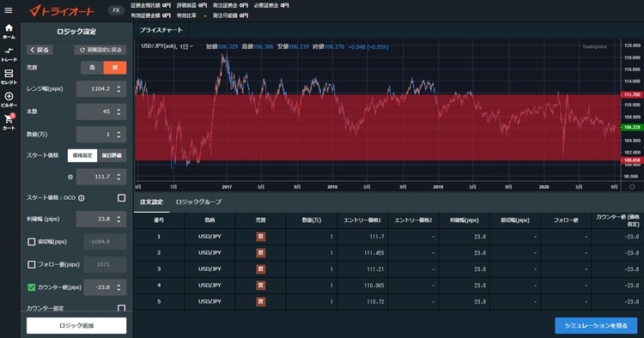Image resolution: width=644 pixels, height=338 pixels.
Task: Enable the stop-loss width (損切幅) checkbox
Action: tap(31, 242)
